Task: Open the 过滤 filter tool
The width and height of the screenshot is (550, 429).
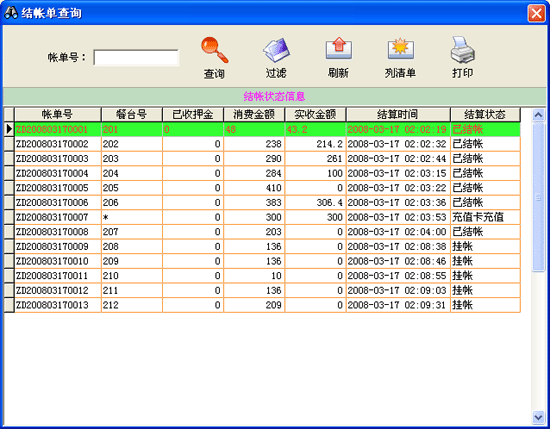Action: click(x=276, y=51)
